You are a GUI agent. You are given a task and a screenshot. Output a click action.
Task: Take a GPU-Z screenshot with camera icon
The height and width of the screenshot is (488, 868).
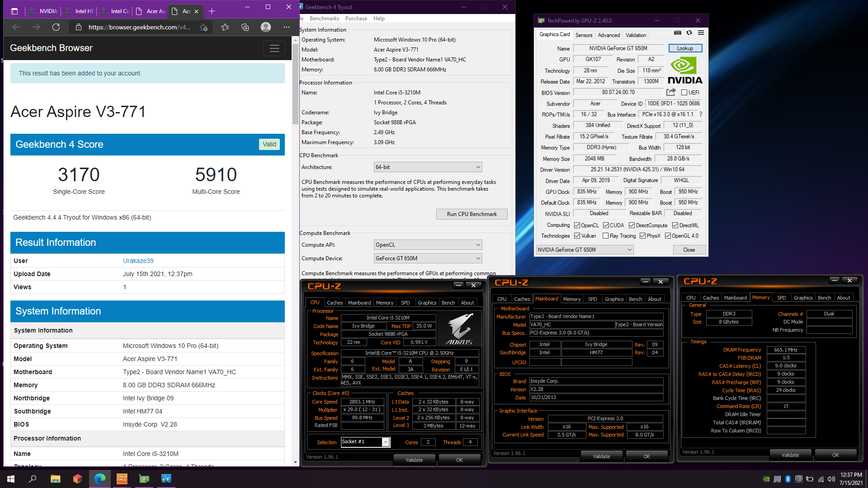point(677,33)
